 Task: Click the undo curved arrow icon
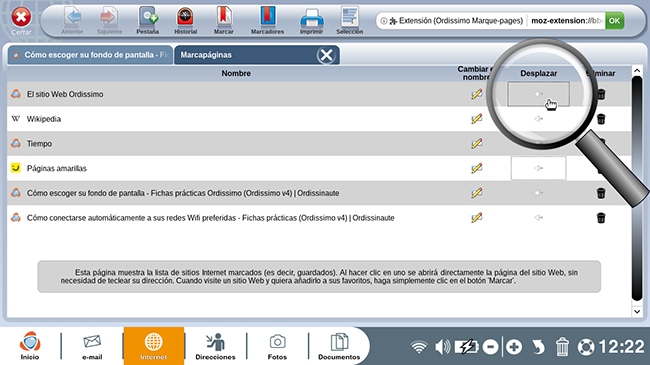click(x=538, y=347)
